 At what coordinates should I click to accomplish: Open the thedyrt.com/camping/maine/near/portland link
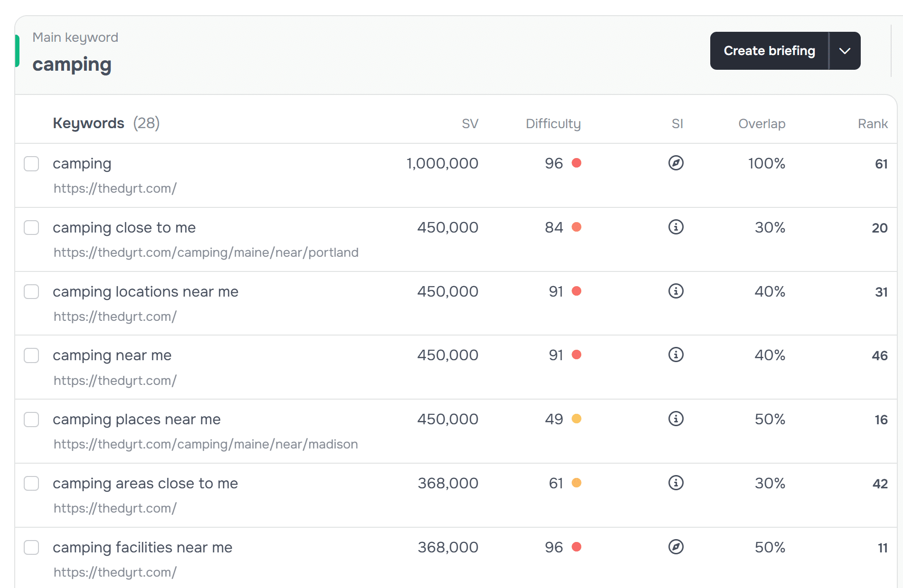(x=206, y=252)
